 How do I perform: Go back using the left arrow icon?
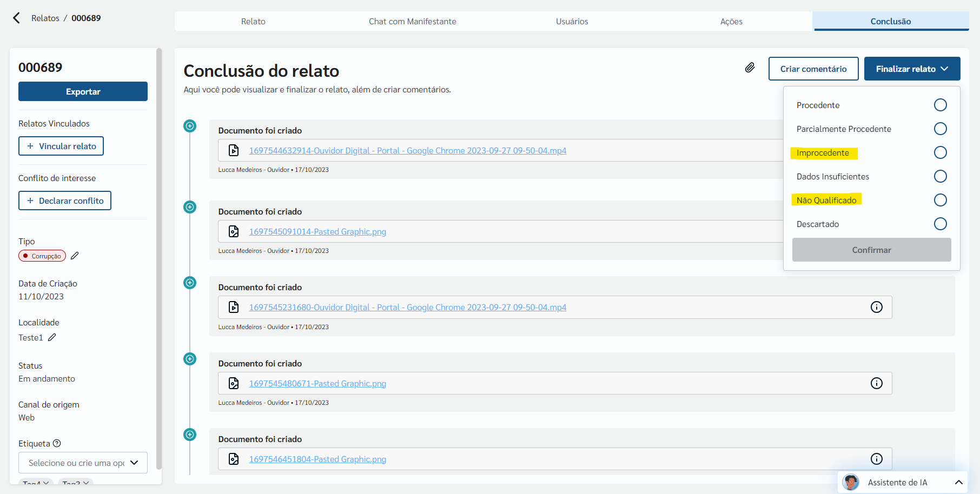pyautogui.click(x=17, y=18)
